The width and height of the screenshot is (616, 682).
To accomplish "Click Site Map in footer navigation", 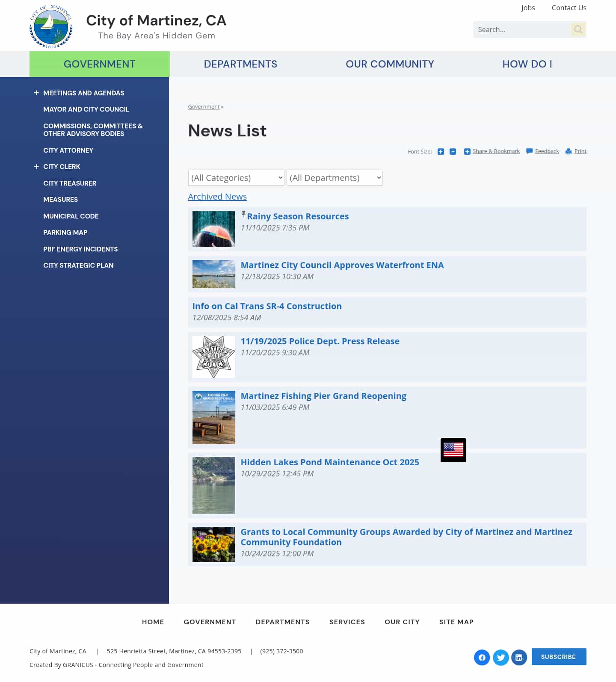I will point(456,622).
